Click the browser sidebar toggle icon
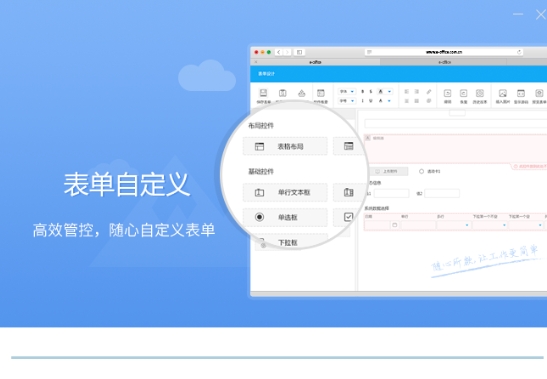Screen dimensions: 547x379 pyautogui.click(x=299, y=52)
